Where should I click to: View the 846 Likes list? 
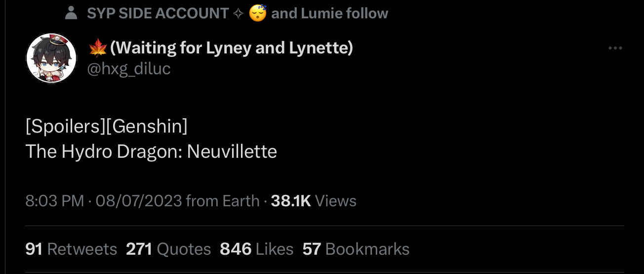(256, 249)
